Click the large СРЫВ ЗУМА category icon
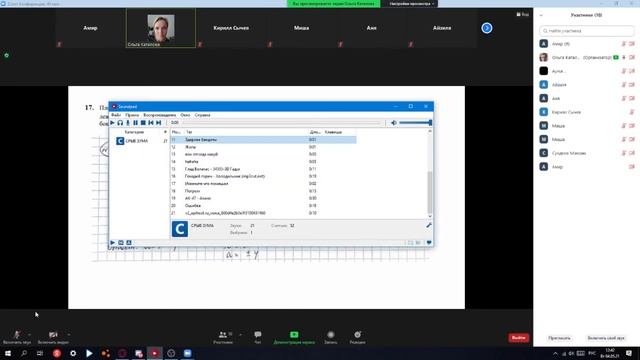This screenshot has height=360, width=640. tap(180, 229)
